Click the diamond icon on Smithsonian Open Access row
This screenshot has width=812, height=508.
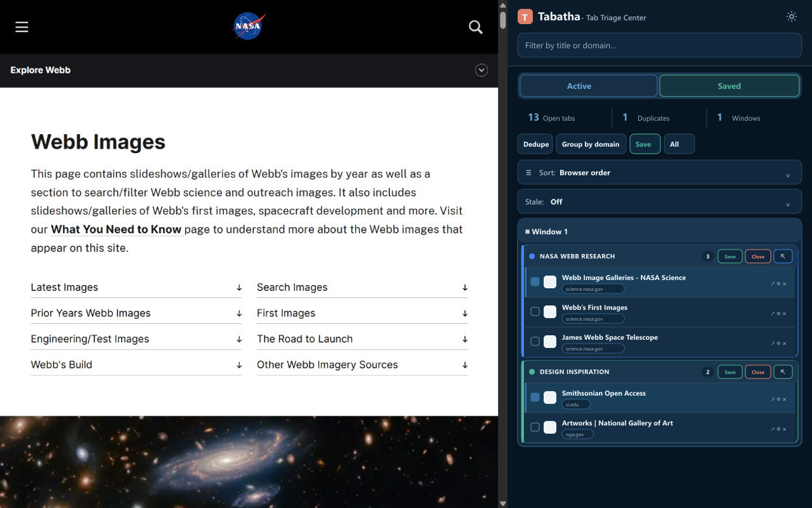coord(778,399)
